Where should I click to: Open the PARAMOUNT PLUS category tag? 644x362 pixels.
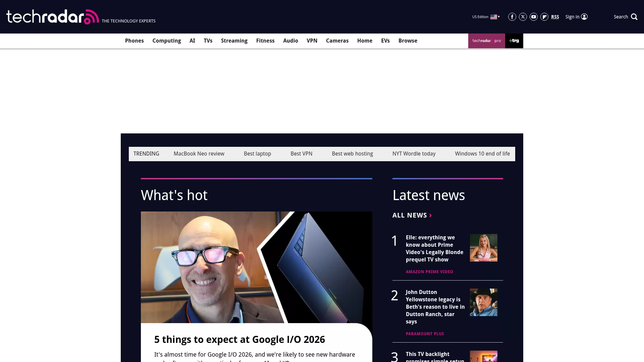coord(425,334)
